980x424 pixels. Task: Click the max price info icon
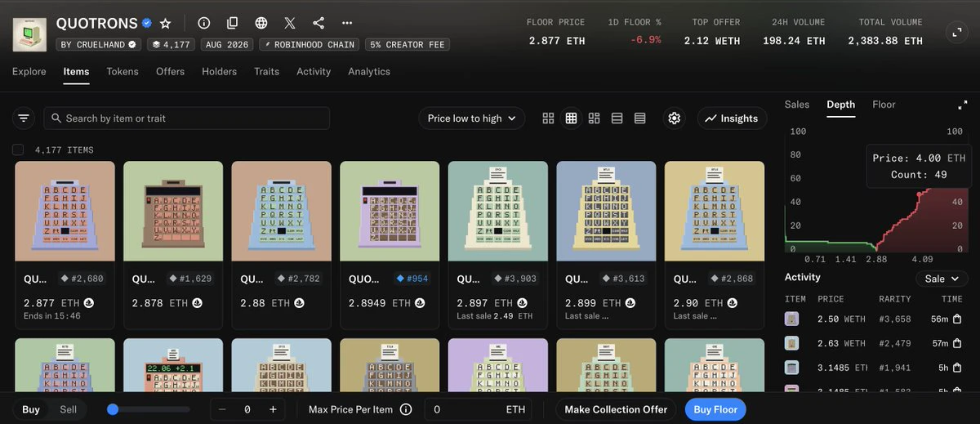pos(406,409)
